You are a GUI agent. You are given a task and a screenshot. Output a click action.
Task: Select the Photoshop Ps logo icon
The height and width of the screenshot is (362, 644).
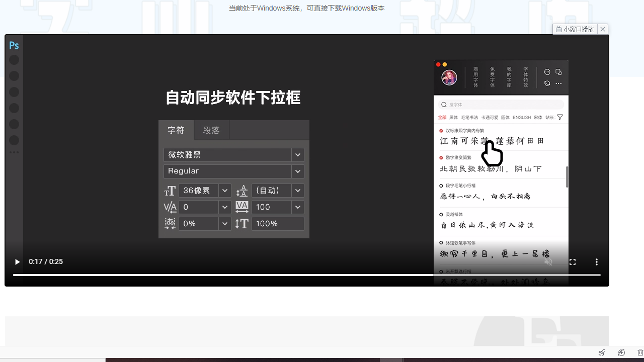pyautogui.click(x=14, y=45)
